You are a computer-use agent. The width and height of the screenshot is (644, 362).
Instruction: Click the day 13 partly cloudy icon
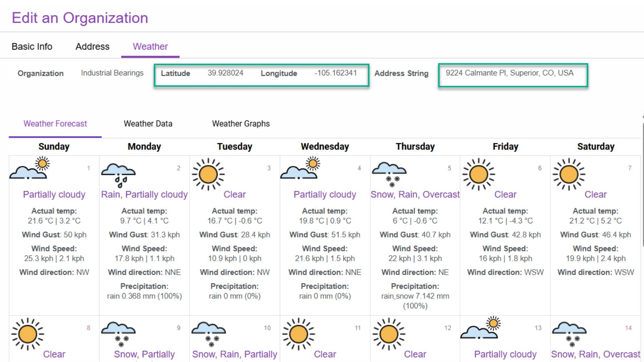click(x=480, y=327)
